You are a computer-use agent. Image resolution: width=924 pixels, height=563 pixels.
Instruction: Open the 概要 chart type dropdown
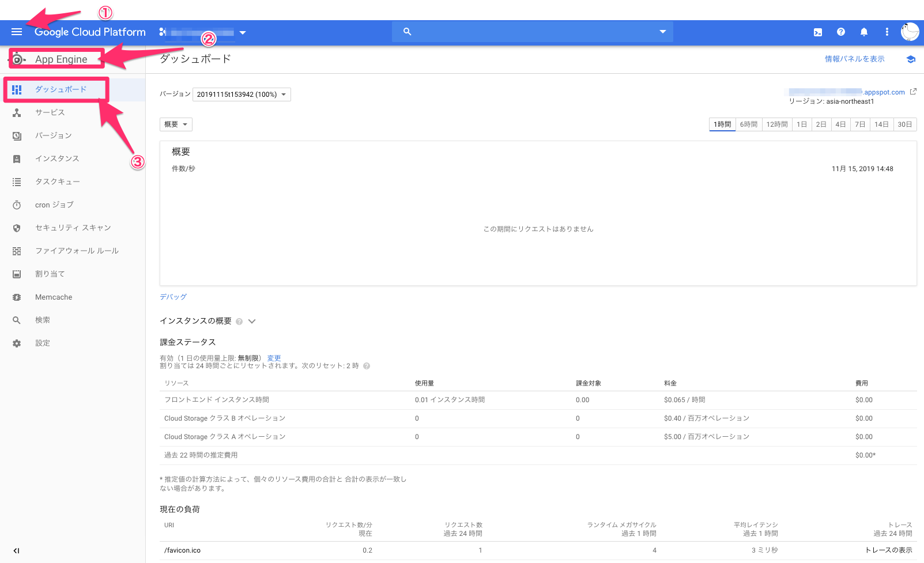pyautogui.click(x=175, y=124)
